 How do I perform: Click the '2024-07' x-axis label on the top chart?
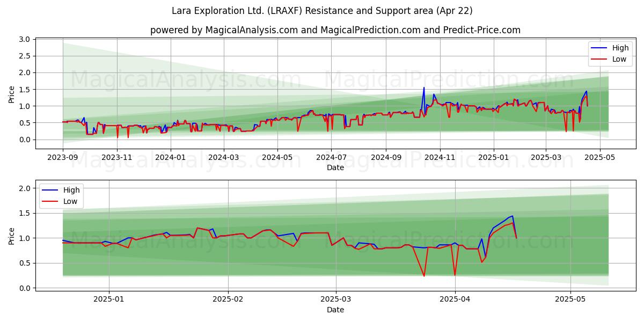pyautogui.click(x=331, y=158)
